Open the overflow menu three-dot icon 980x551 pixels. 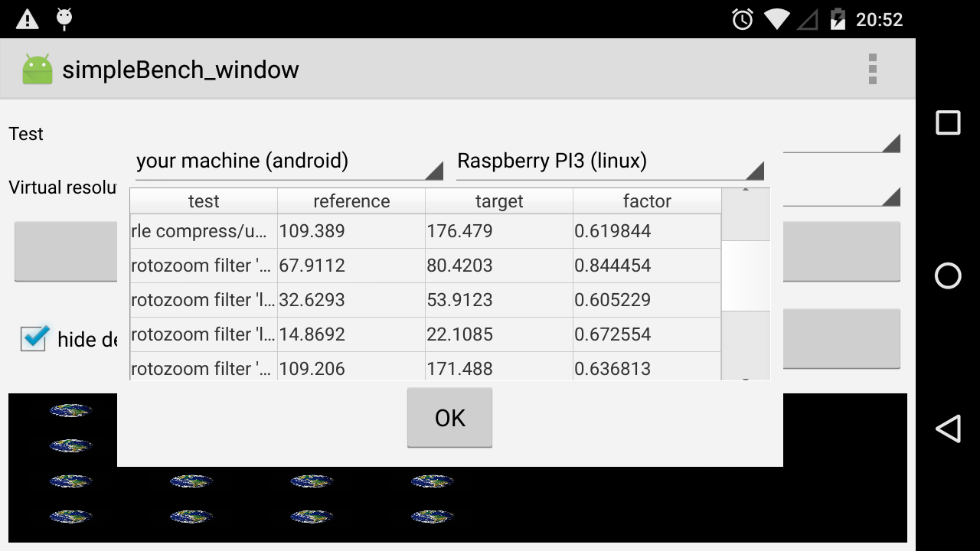point(872,69)
